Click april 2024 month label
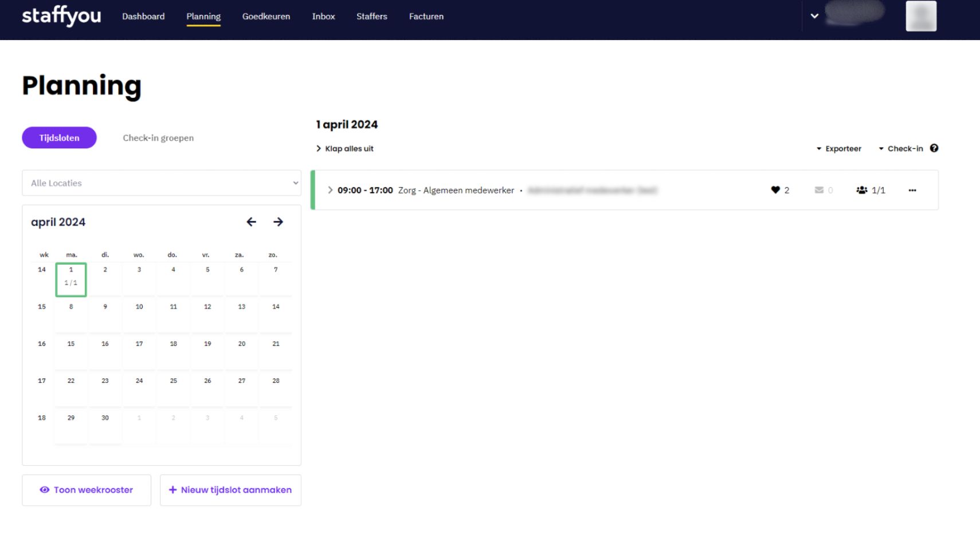The height and width of the screenshot is (542, 980). [58, 222]
